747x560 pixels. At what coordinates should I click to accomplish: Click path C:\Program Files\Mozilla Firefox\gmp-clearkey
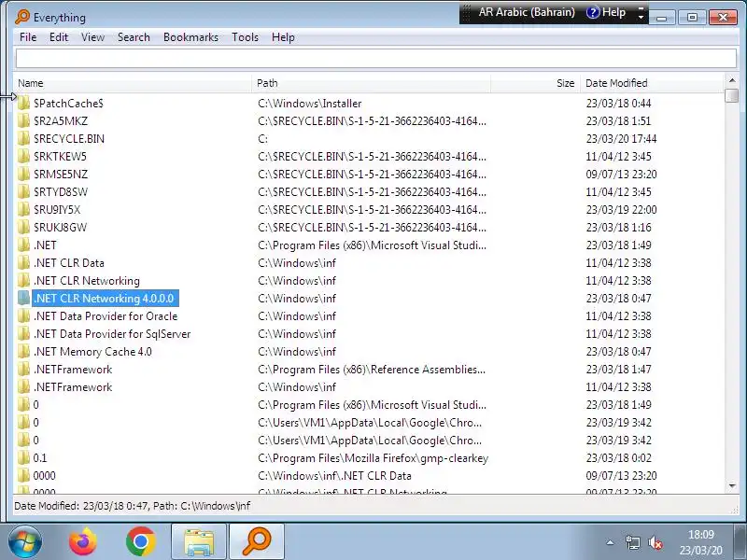click(373, 458)
